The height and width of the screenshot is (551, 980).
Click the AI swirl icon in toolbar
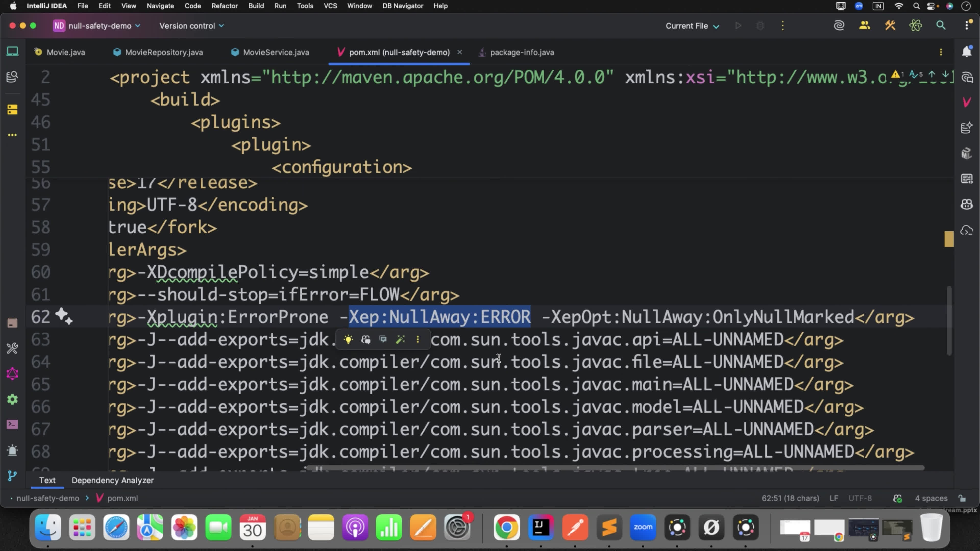click(x=839, y=26)
